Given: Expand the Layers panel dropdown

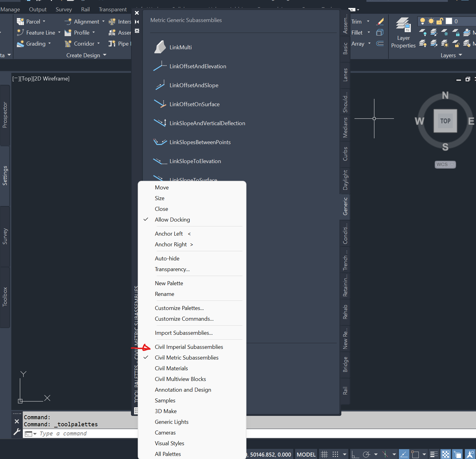Looking at the screenshot, I should (460, 55).
